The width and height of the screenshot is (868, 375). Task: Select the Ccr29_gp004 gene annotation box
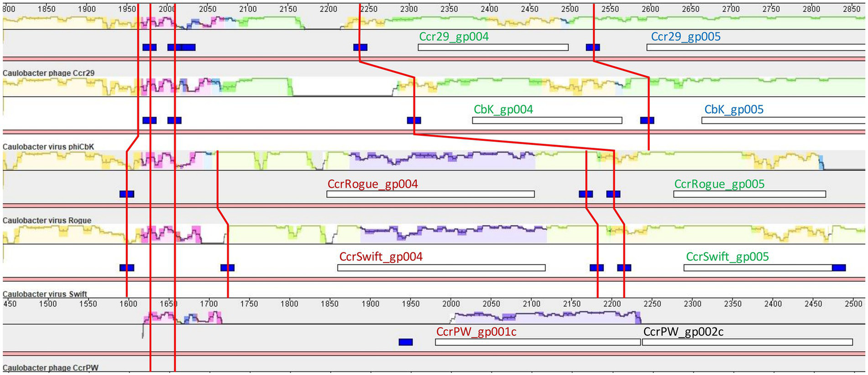pos(493,48)
